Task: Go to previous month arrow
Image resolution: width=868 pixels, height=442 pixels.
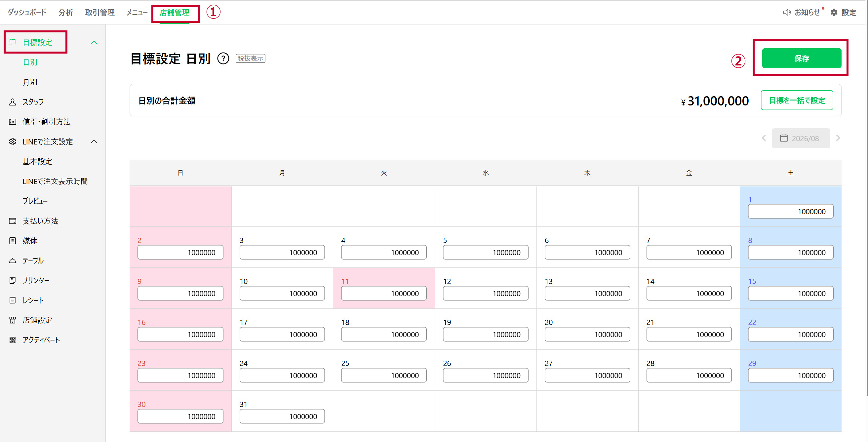Action: (764, 138)
